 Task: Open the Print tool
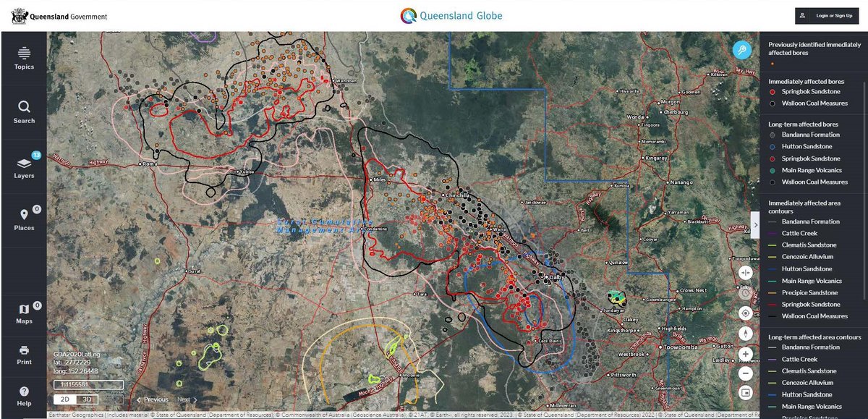pos(24,355)
